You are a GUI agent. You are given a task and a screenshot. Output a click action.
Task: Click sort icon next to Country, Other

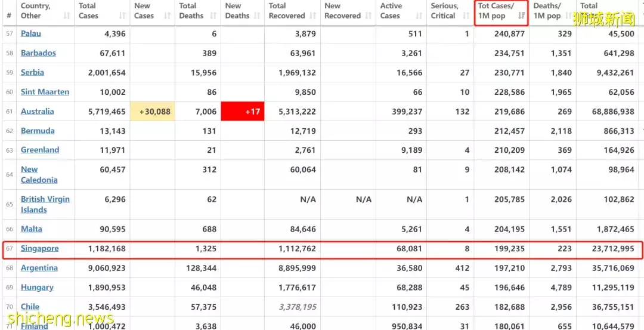tap(66, 16)
